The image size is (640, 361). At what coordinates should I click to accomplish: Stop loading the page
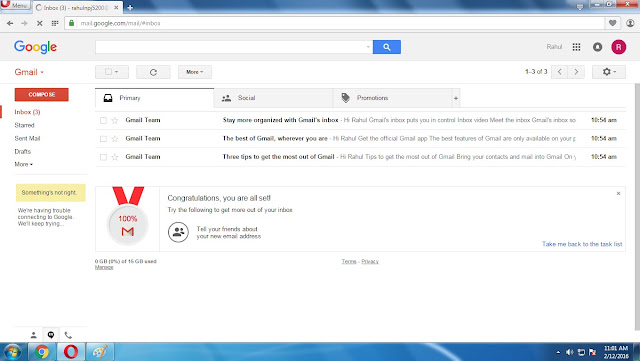coord(40,23)
